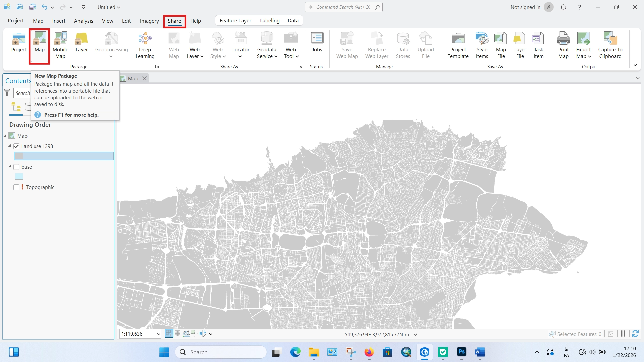The height and width of the screenshot is (362, 644).
Task: Open the Mobile Map package tool
Action: (60, 46)
